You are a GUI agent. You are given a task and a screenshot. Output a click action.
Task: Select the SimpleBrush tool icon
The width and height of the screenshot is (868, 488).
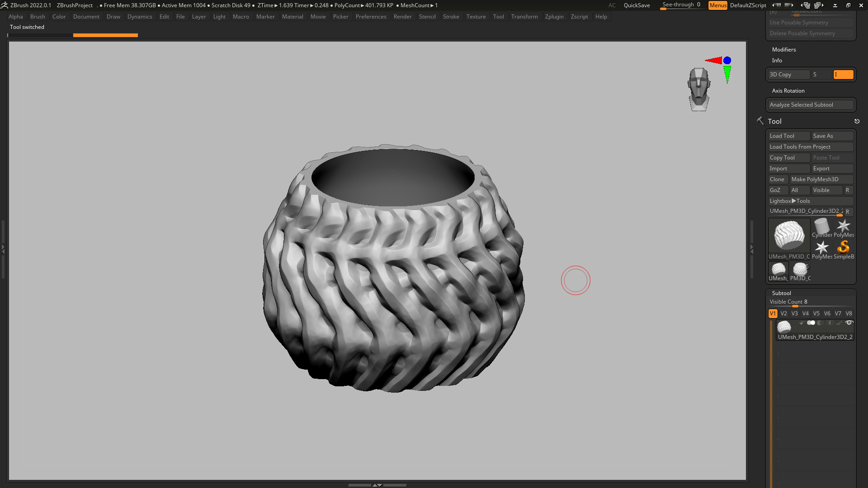(844, 249)
